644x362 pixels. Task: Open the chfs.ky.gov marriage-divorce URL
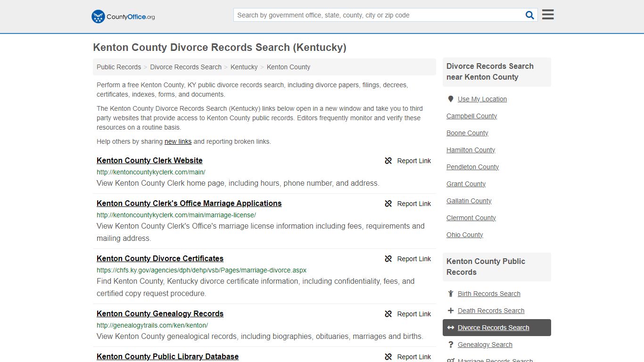[x=201, y=270]
